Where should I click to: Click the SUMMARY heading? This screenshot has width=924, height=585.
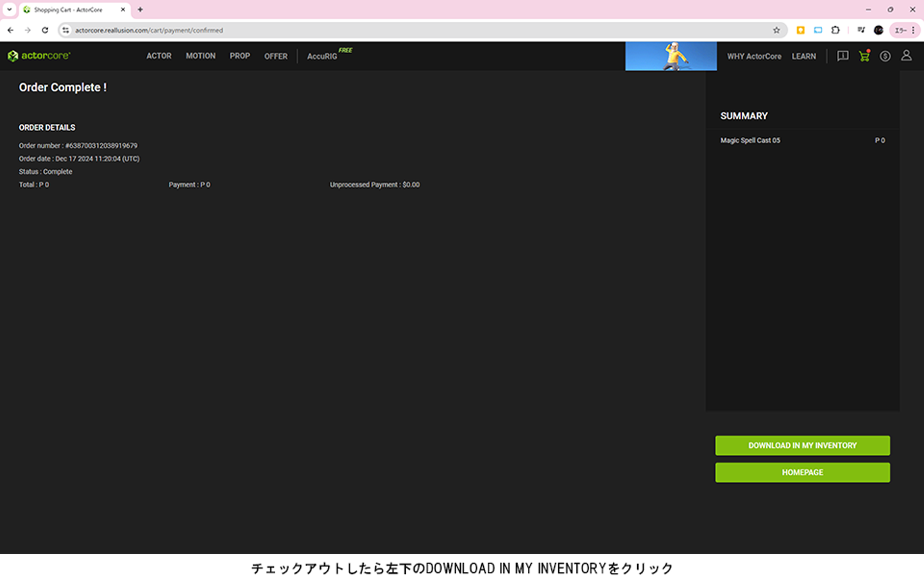744,116
